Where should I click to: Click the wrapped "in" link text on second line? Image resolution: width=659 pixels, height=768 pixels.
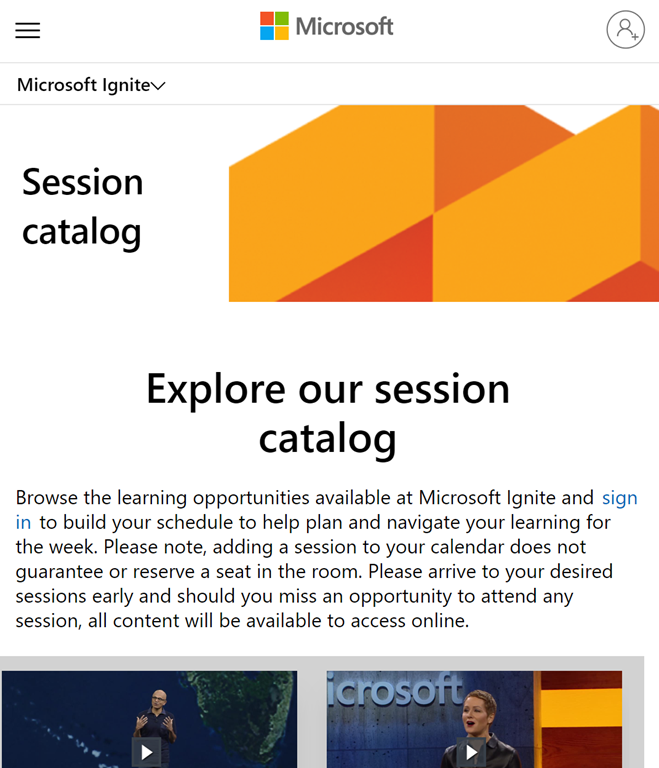click(23, 522)
